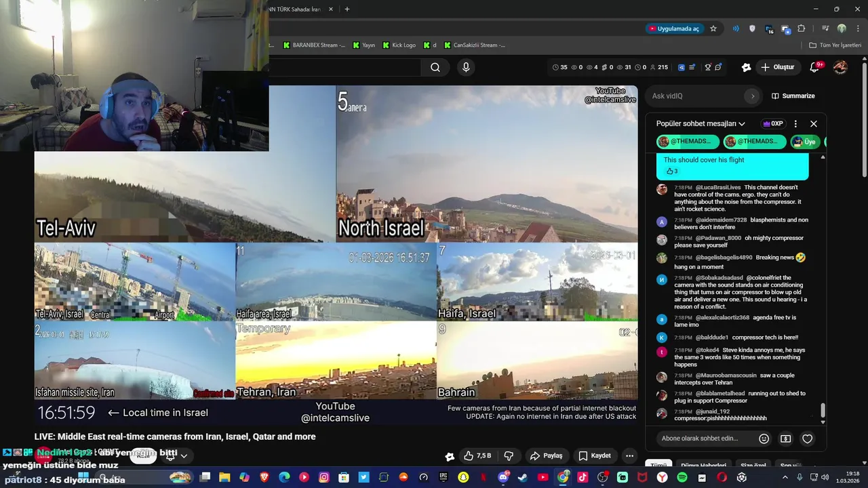
Task: Open the Tüm Yer İşaretleri folder
Action: [835, 45]
